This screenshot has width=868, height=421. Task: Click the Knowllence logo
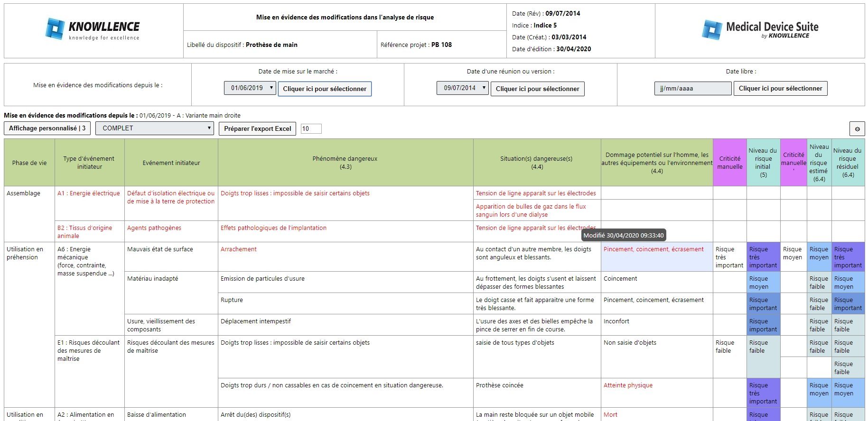coord(93,29)
